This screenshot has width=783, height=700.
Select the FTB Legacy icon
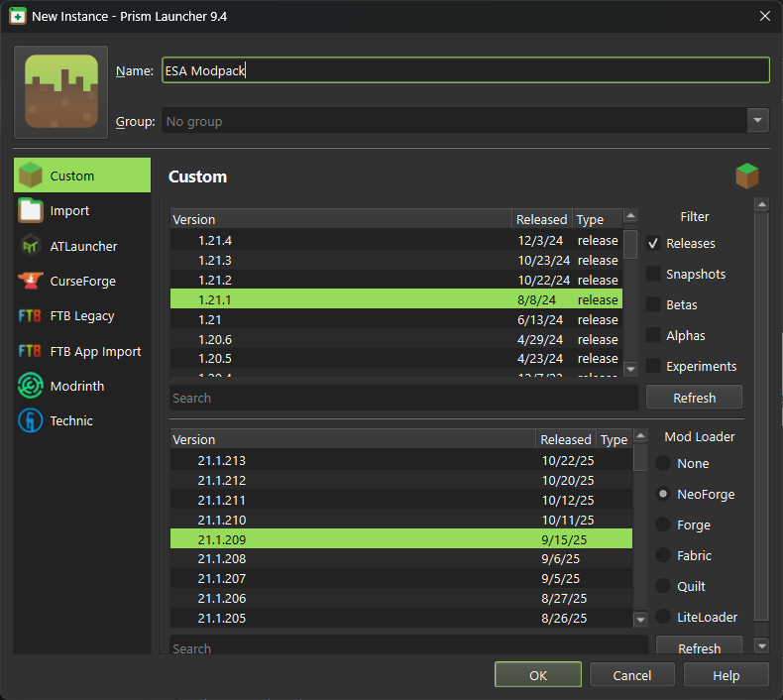(x=31, y=316)
